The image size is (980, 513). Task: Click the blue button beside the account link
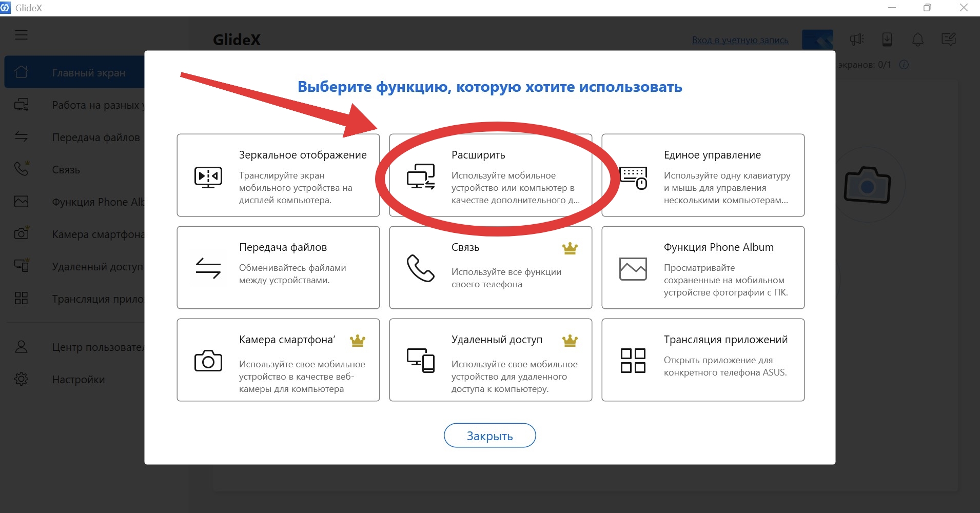[818, 40]
